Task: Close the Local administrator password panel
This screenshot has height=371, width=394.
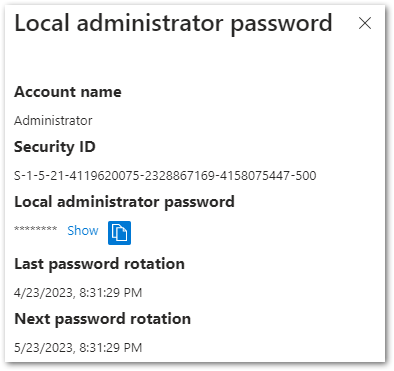Action: (x=365, y=23)
